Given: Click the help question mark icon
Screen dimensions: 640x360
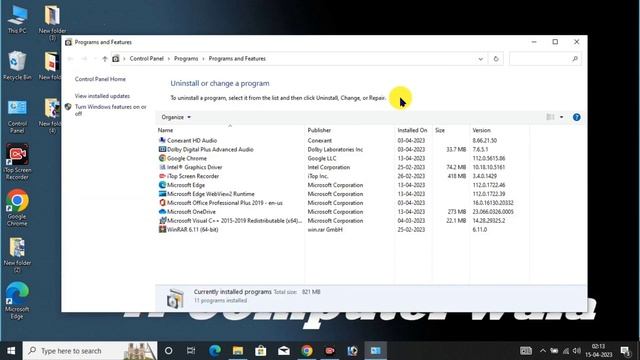Looking at the screenshot, I should point(576,117).
